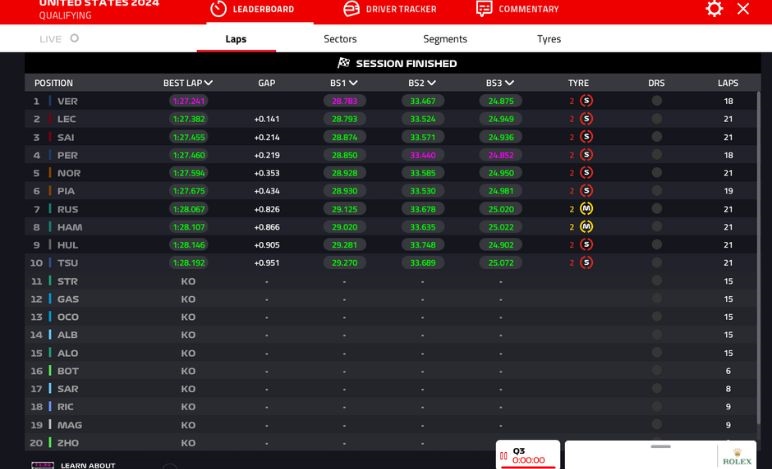Click the soft tyre icon for TSU
This screenshot has width=772, height=469.
[586, 263]
